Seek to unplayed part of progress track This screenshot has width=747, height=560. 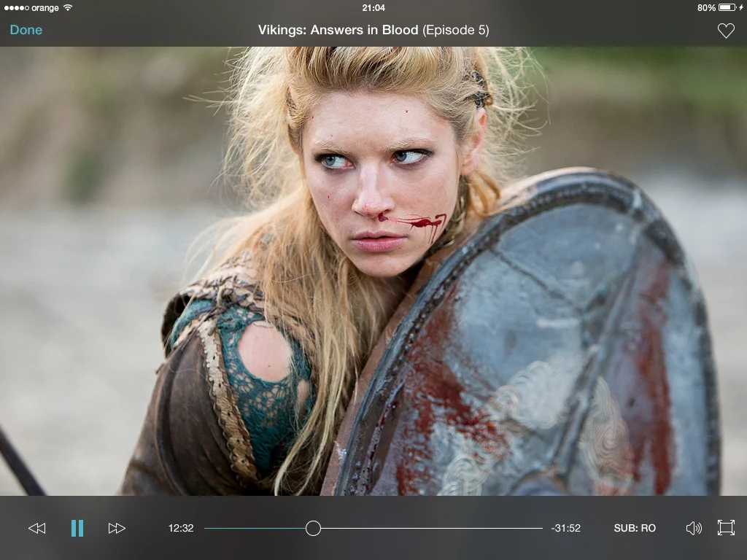tap(431, 528)
